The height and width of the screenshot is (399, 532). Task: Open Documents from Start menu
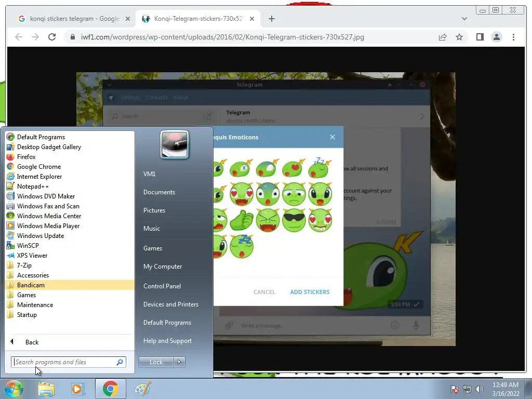[159, 192]
